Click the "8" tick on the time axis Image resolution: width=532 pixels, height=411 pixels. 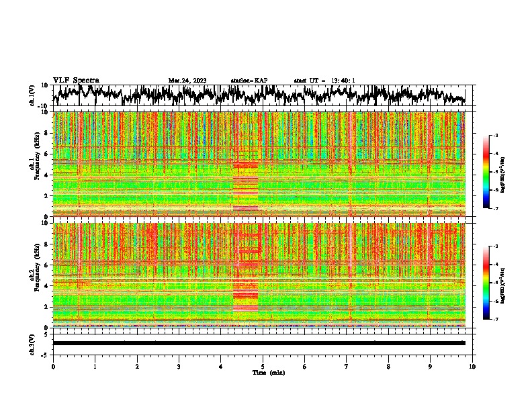(388, 367)
